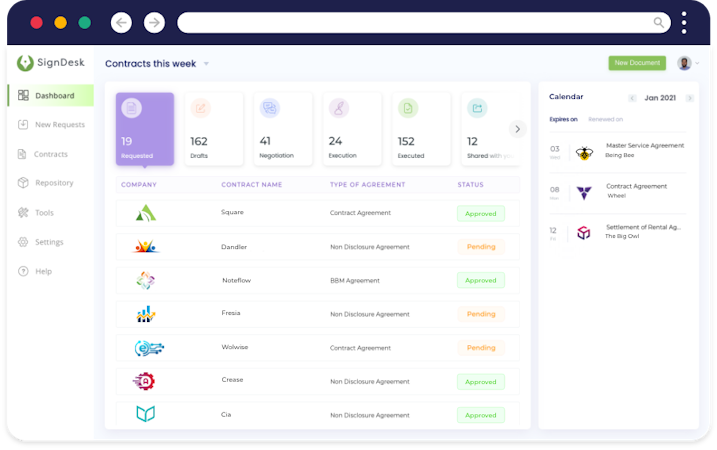The height and width of the screenshot is (450, 717).
Task: Click the COMPANY column header
Action: pos(139,185)
